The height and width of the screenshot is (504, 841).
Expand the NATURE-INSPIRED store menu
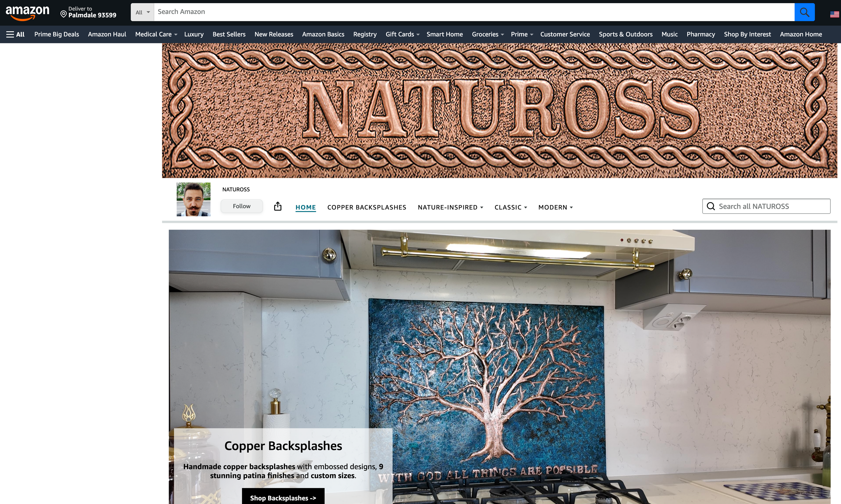tap(450, 207)
